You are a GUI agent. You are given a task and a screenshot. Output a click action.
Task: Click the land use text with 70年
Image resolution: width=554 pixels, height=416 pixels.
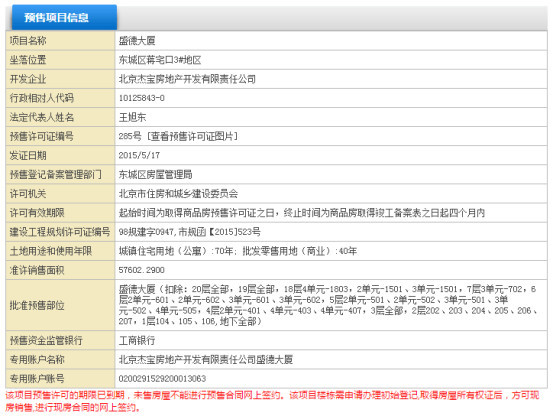(x=238, y=251)
